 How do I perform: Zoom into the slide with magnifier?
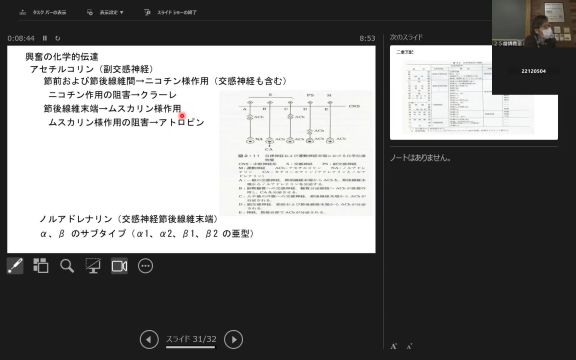(67, 266)
